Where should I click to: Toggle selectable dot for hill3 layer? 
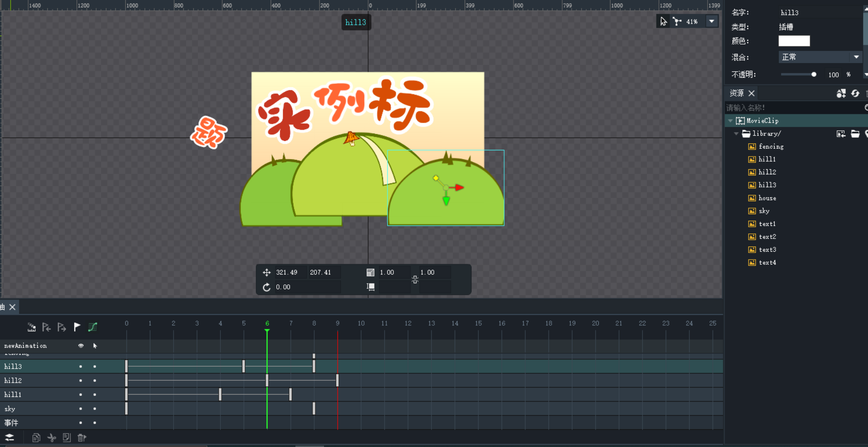(x=95, y=366)
